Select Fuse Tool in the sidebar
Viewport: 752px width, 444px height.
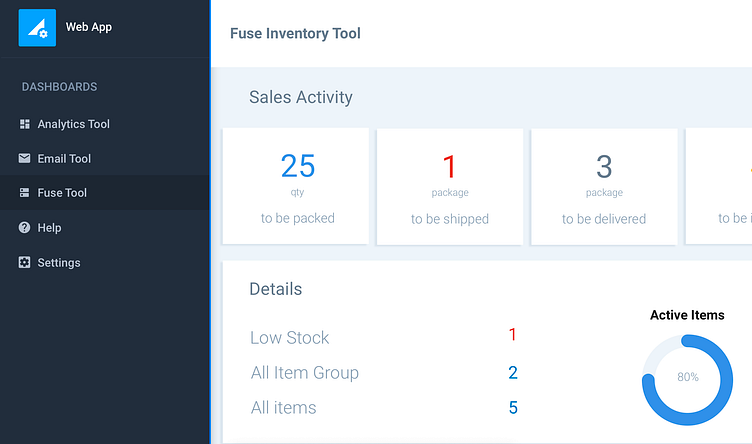tap(62, 193)
